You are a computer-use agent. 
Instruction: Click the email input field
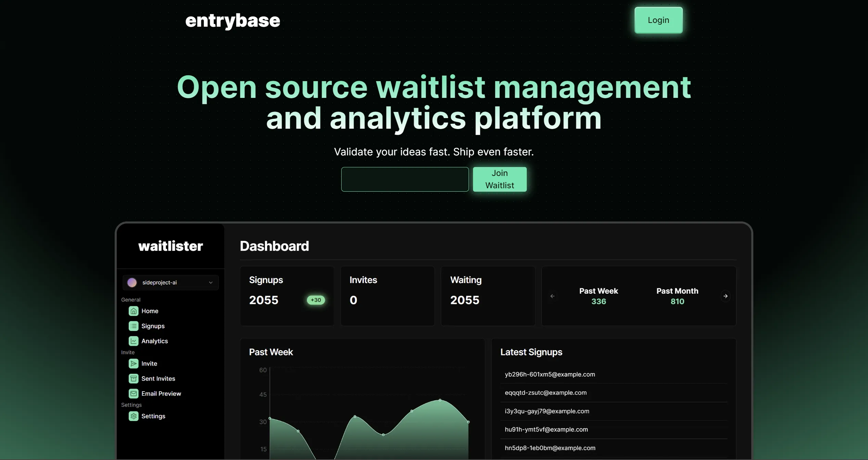point(405,179)
